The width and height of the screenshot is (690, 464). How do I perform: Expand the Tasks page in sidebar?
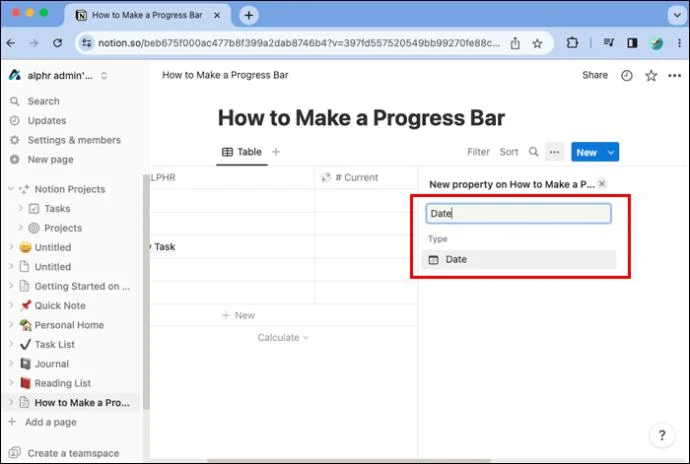(x=20, y=208)
